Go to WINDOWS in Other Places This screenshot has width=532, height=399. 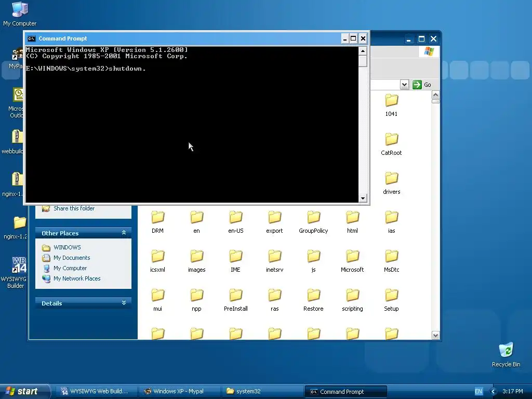tap(67, 247)
